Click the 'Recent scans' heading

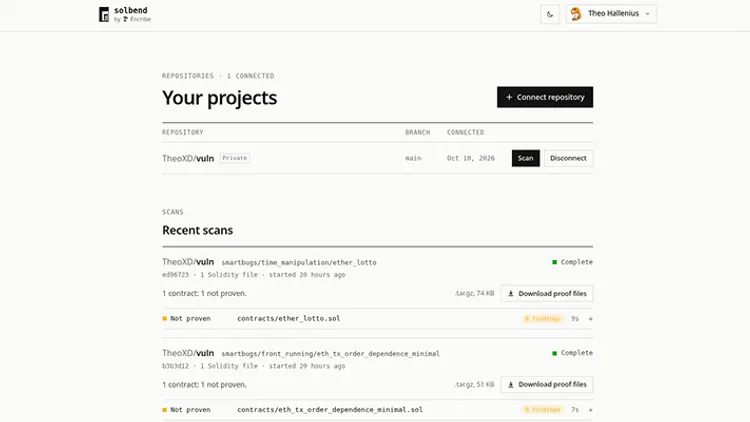click(x=198, y=230)
